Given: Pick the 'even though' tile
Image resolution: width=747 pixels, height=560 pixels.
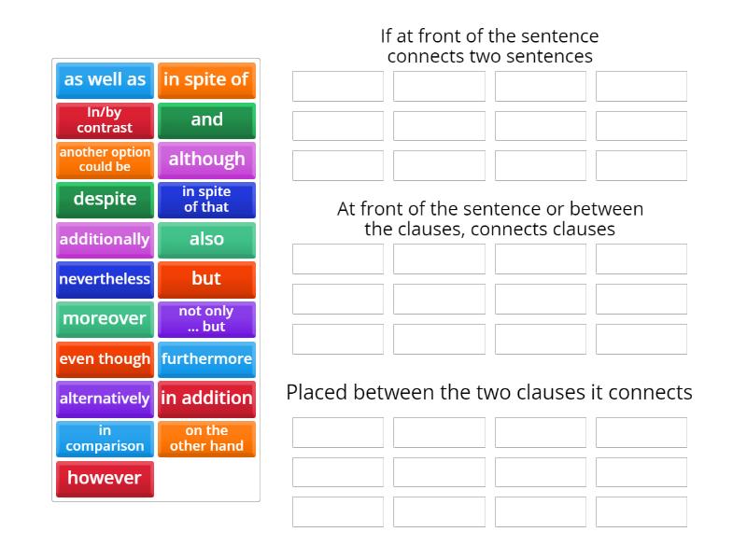Looking at the screenshot, I should [104, 359].
